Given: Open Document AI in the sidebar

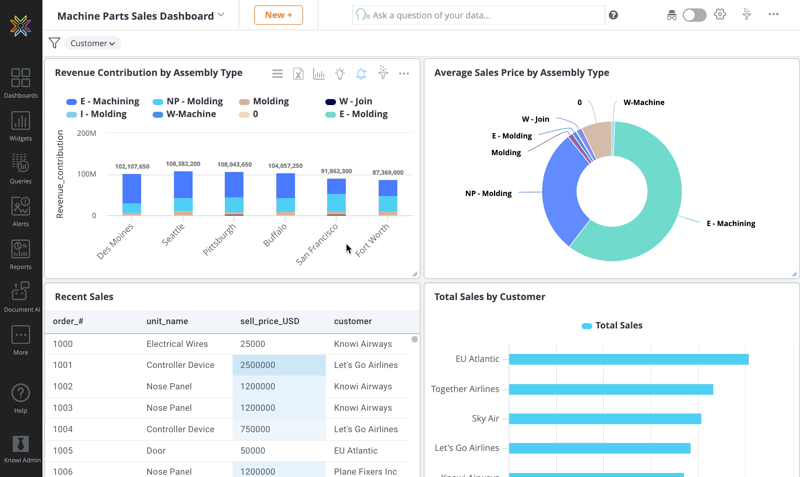Looking at the screenshot, I should click(20, 296).
